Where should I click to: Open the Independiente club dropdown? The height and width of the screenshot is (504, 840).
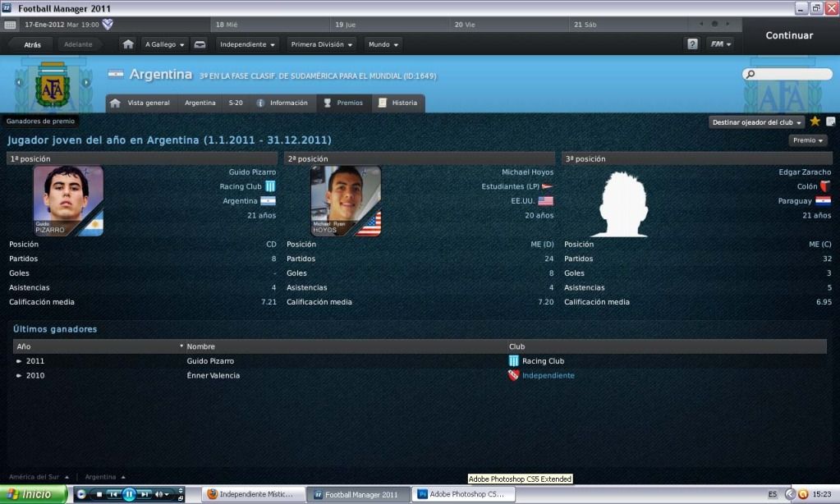click(x=247, y=44)
